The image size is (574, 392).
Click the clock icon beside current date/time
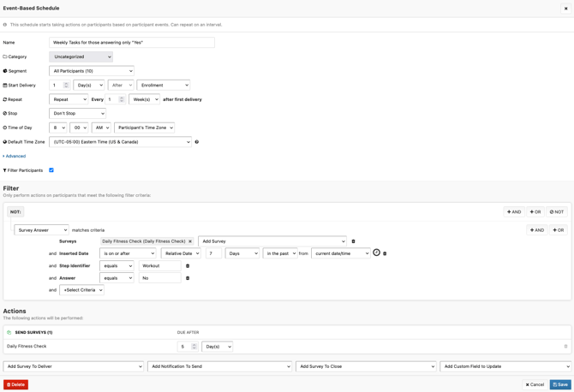point(376,252)
